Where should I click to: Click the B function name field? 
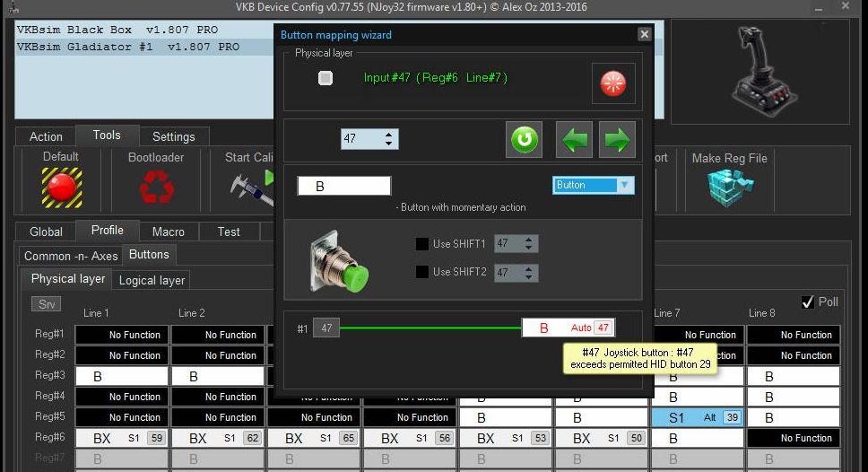click(x=343, y=186)
